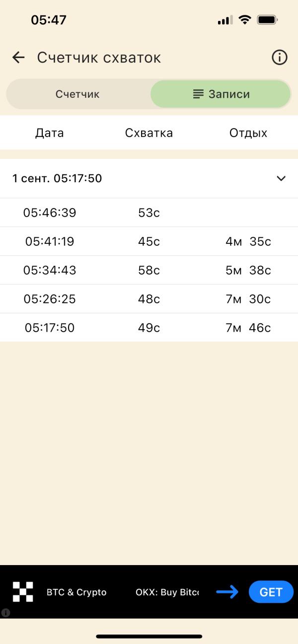The width and height of the screenshot is (298, 644).
Task: Tap the battery status icon
Action: tap(267, 20)
